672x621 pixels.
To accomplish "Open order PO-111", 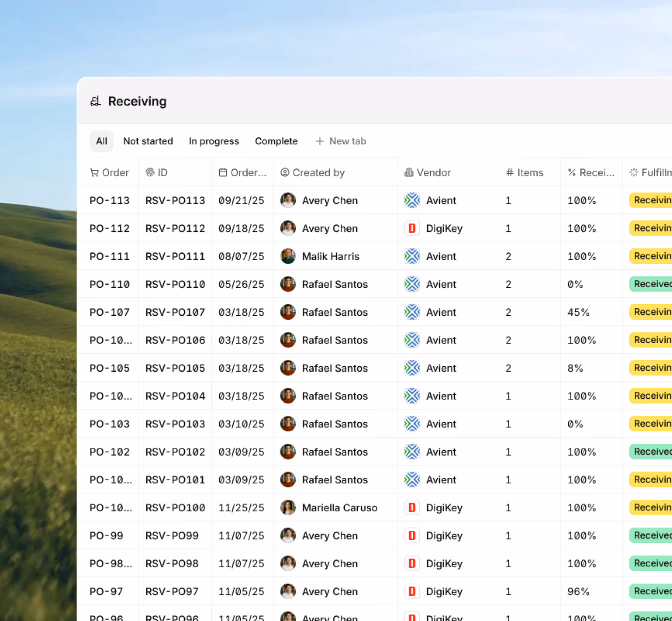I will 110,256.
